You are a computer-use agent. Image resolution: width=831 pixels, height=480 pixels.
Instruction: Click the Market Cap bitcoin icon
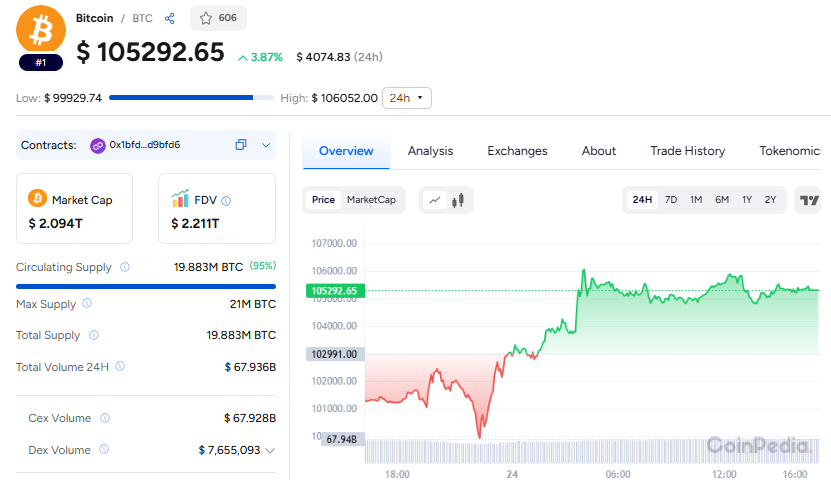pyautogui.click(x=37, y=198)
